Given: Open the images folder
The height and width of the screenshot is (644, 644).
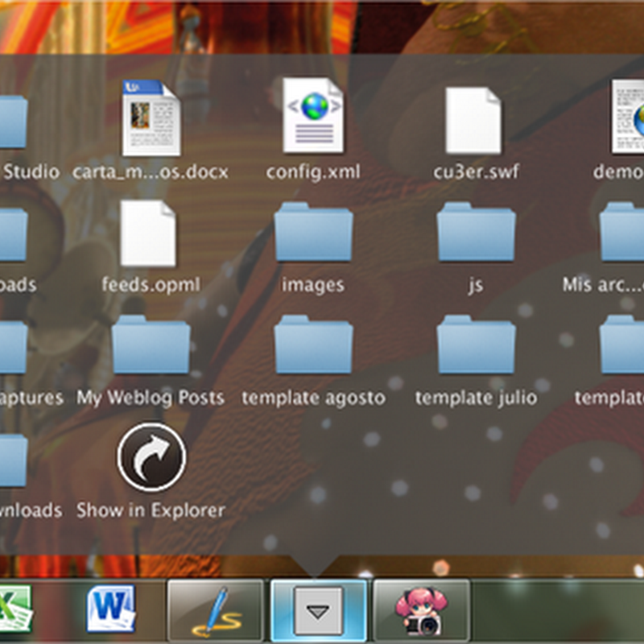Looking at the screenshot, I should coord(313,233).
